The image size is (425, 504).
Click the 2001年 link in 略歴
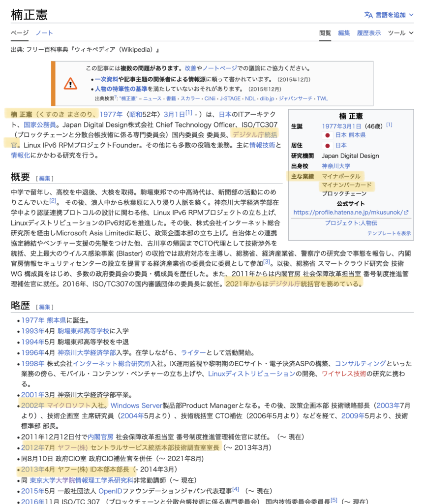32,395
